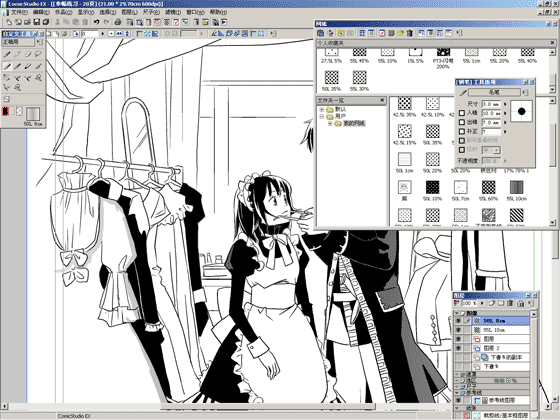This screenshot has width=560, height=420.
Task: Open the 显示(V) menu
Action: click(x=86, y=12)
